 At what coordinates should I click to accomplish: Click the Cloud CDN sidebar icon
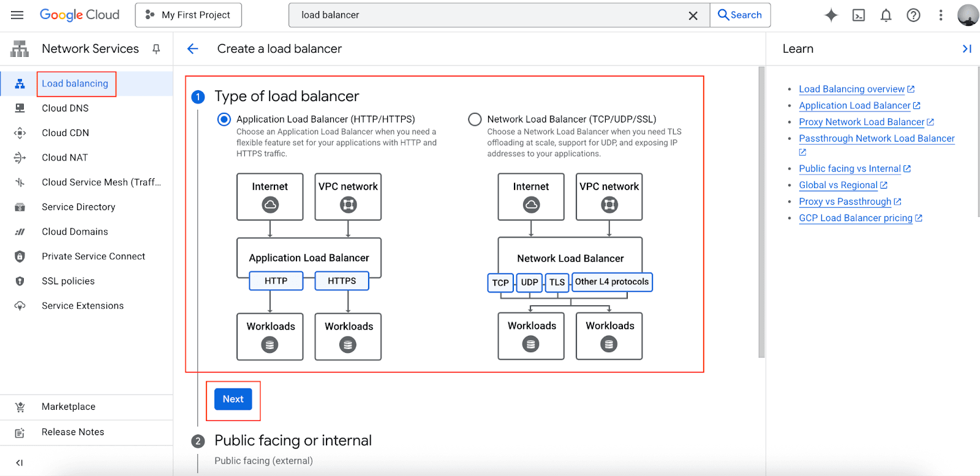coord(20,133)
